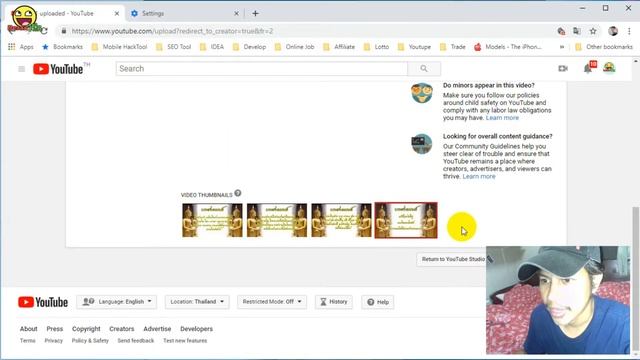Select the first video thumbnail
The width and height of the screenshot is (640, 360).
click(x=212, y=220)
